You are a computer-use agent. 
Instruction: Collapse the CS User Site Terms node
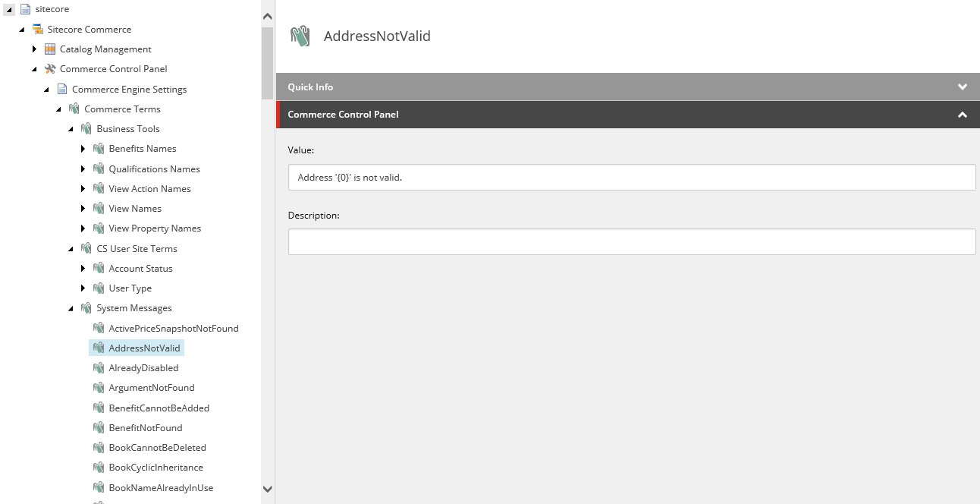click(x=71, y=248)
